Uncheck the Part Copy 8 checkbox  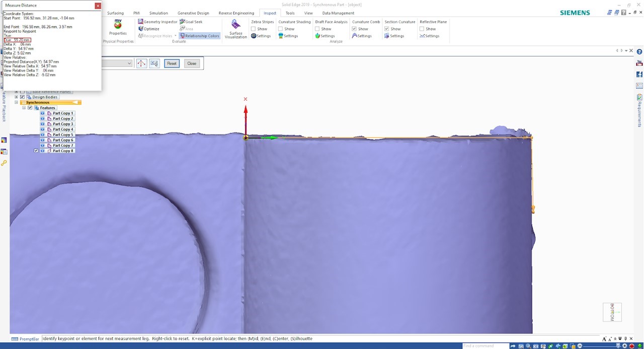[36, 151]
